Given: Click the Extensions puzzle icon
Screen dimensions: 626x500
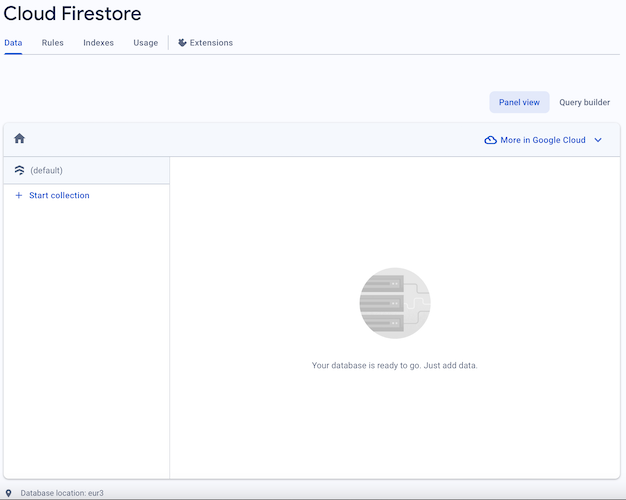Looking at the screenshot, I should click(182, 43).
